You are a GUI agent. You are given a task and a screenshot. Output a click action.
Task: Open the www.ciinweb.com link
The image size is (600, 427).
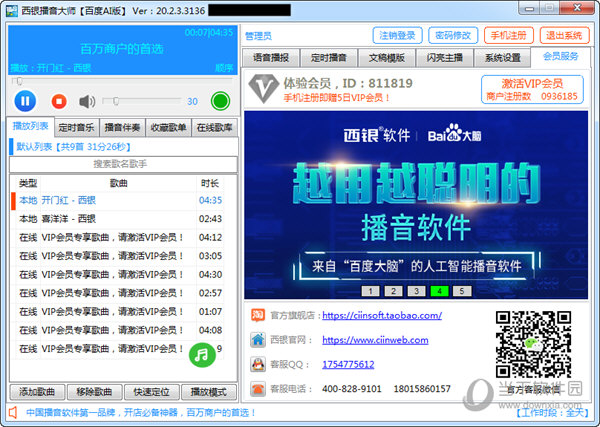tap(375, 340)
